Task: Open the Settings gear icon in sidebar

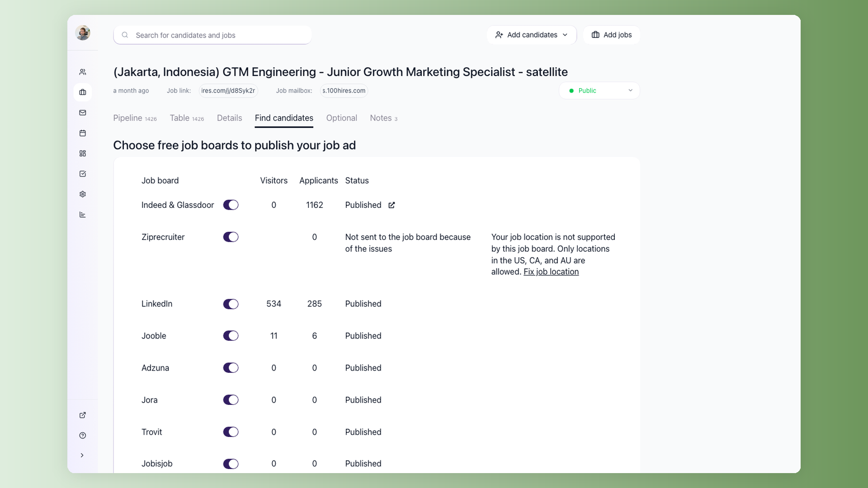Action: [x=83, y=194]
